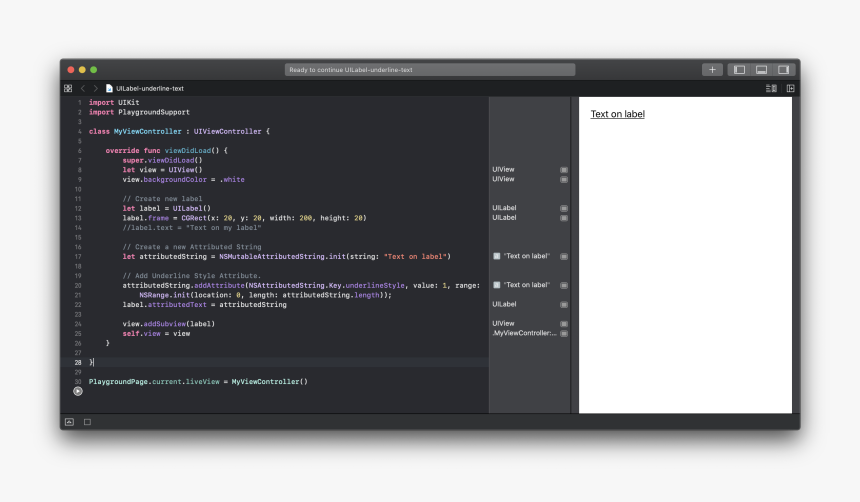Toggle the Navigator panel in the toolbar
860x502 pixels.
(739, 70)
